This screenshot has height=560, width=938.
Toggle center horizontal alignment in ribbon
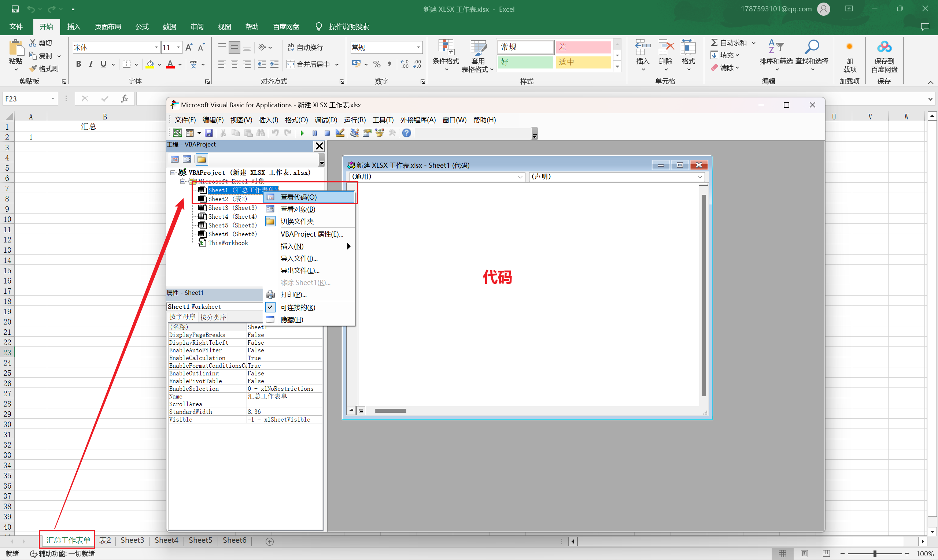click(x=234, y=64)
